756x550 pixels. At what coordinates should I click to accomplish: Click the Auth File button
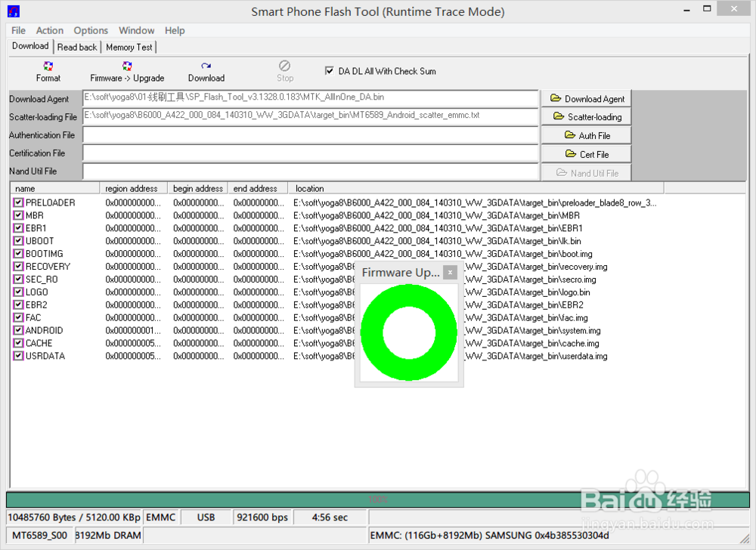coord(587,136)
